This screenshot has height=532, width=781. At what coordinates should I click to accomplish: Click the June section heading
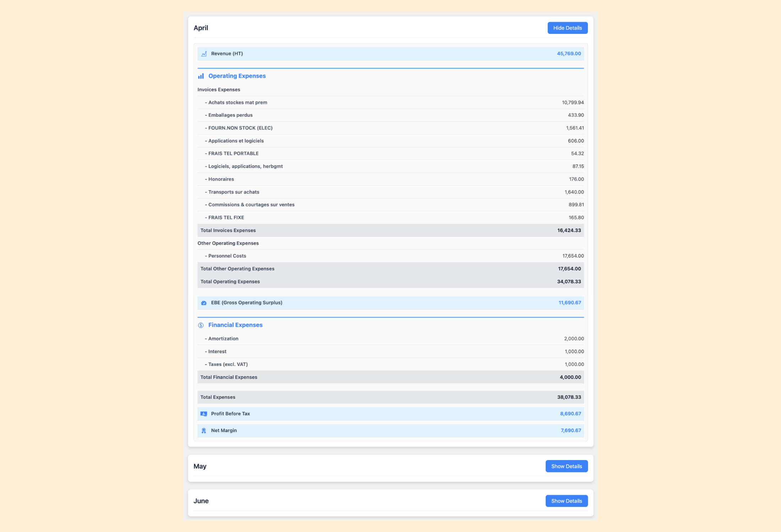[201, 501]
